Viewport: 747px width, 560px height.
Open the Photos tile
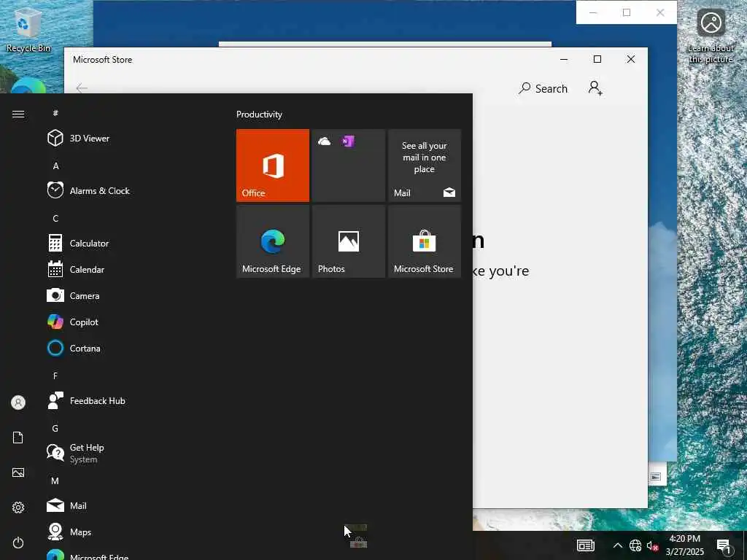point(348,241)
